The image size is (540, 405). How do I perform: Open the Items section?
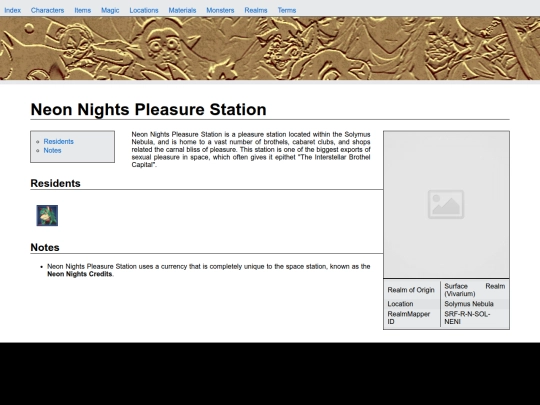click(83, 10)
